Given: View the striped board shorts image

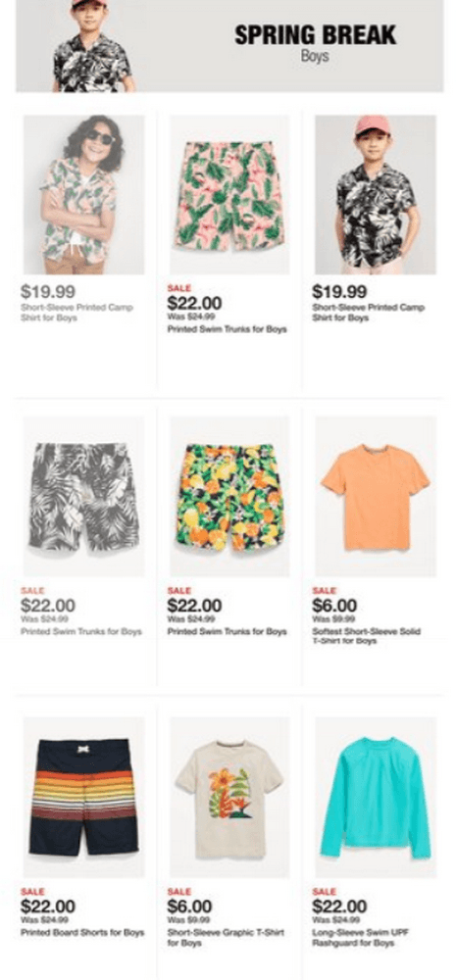Looking at the screenshot, I should (x=83, y=798).
